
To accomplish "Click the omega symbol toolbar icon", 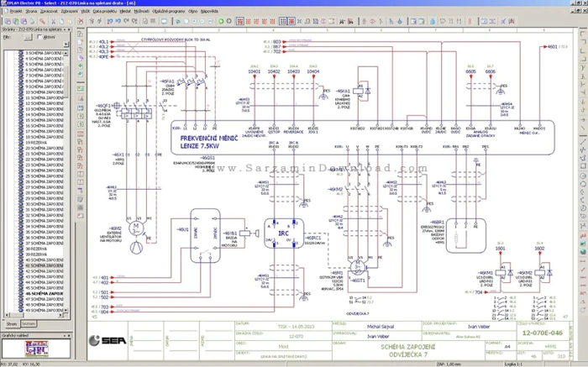I will coord(307,21).
